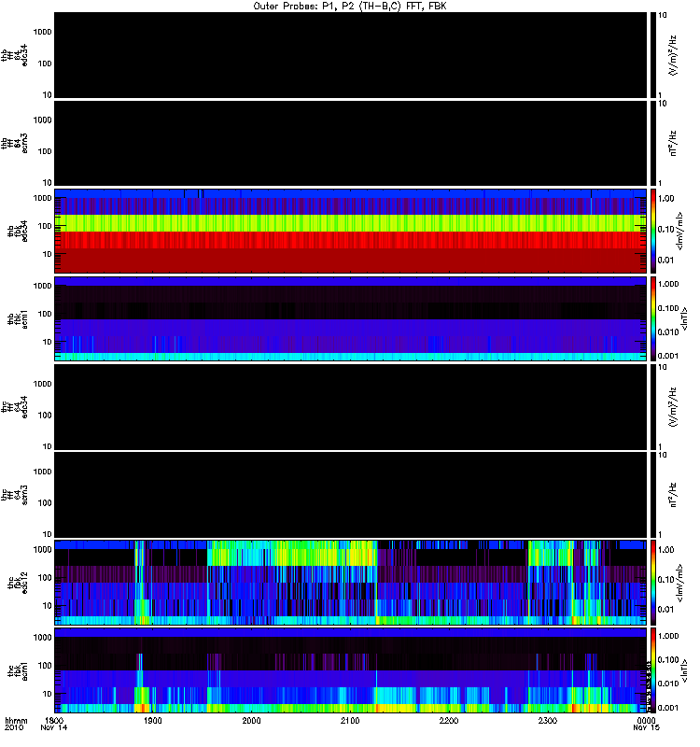Click the "Nov 14" date label

54,728
